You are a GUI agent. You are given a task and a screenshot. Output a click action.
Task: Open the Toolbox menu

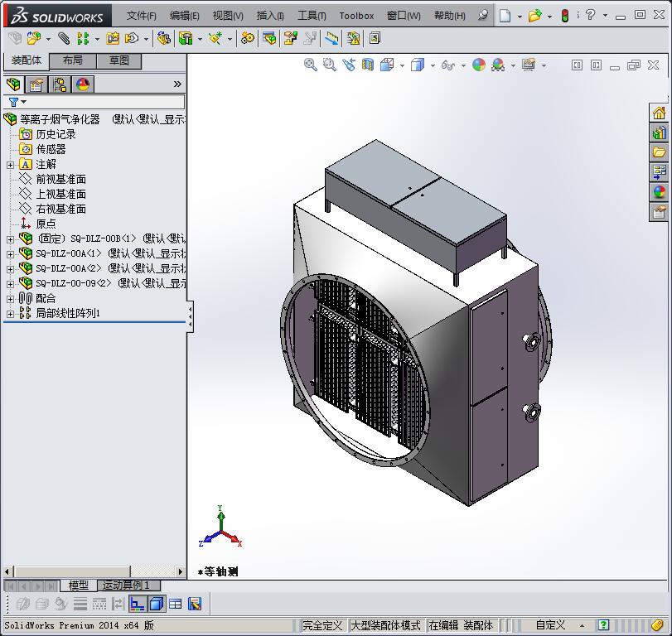(356, 16)
